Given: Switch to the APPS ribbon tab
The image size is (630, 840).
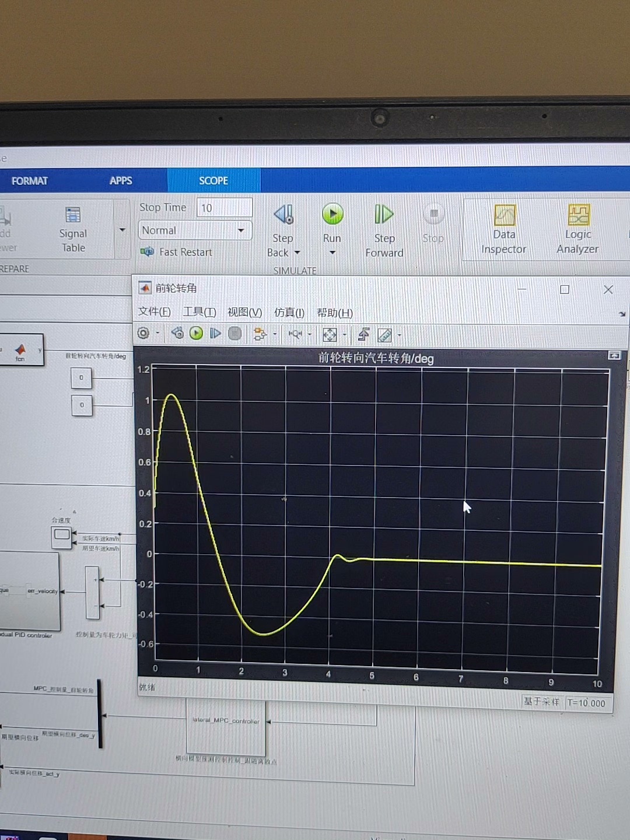Looking at the screenshot, I should click(x=121, y=181).
